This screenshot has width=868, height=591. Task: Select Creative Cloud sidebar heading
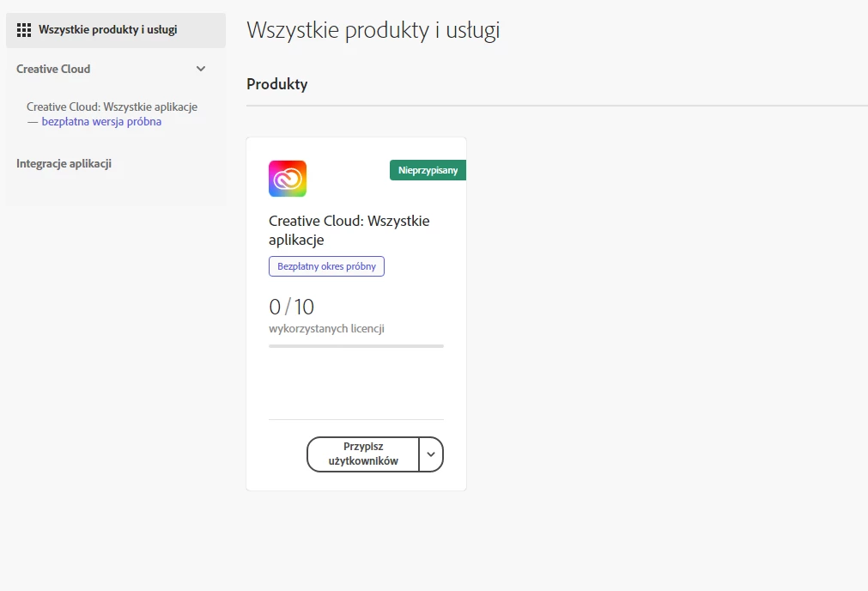(x=53, y=70)
